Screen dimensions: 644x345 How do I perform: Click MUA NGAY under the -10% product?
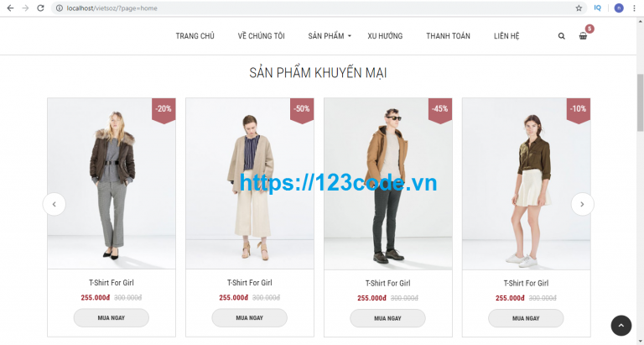(526, 318)
